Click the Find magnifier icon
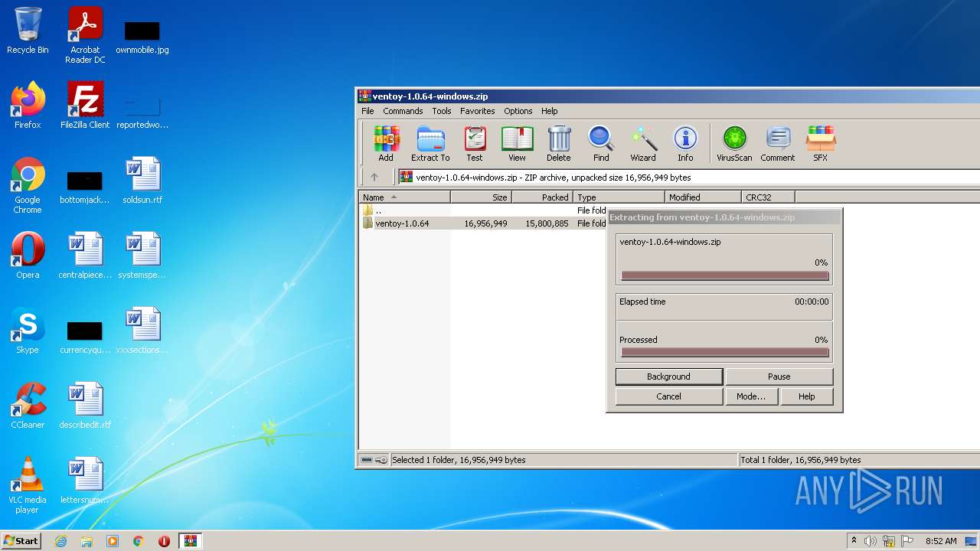The height and width of the screenshot is (551, 980). (x=601, y=144)
